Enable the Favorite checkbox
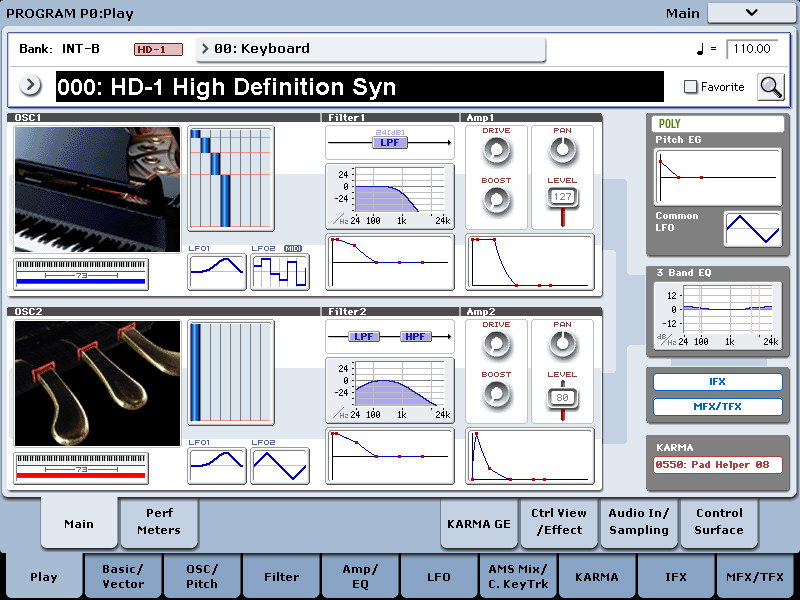The image size is (800, 600). point(690,87)
